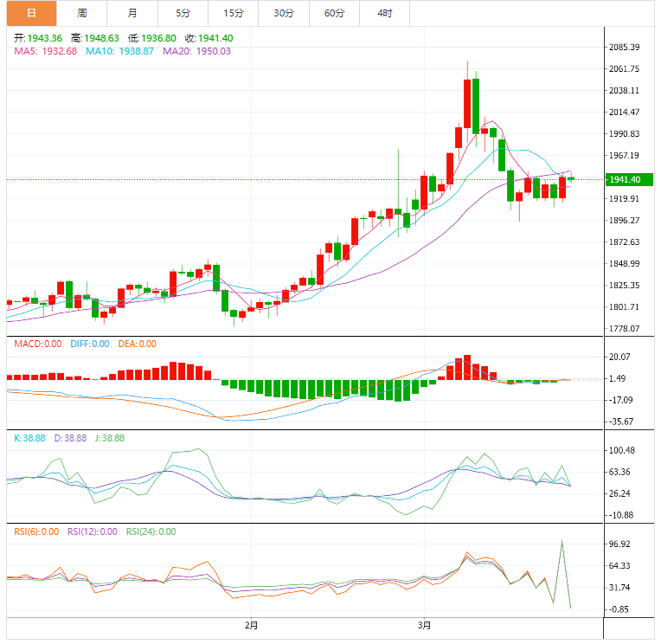Screen dimensions: 661x644
Task: Select the 日 (daily) timeframe tab
Action: (x=31, y=13)
